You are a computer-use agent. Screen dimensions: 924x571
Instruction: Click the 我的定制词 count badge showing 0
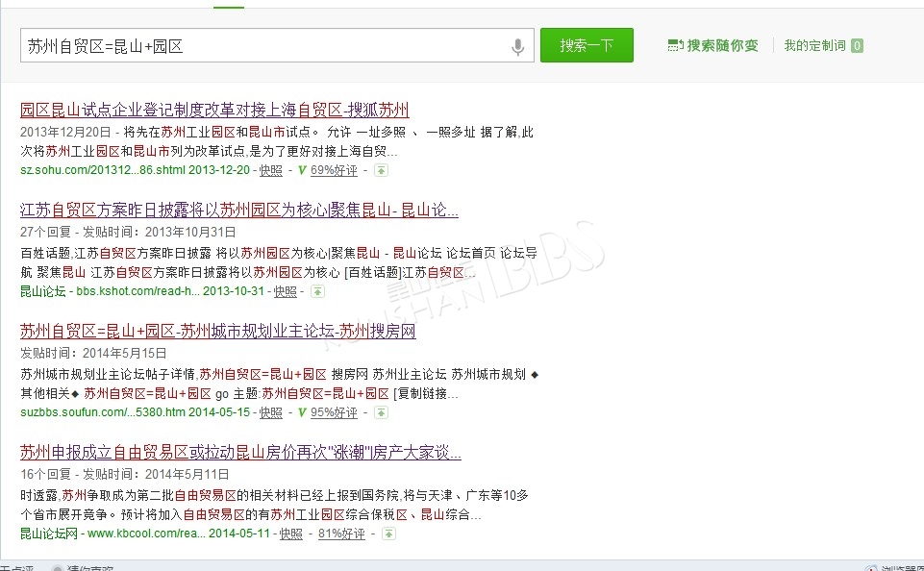coord(857,45)
